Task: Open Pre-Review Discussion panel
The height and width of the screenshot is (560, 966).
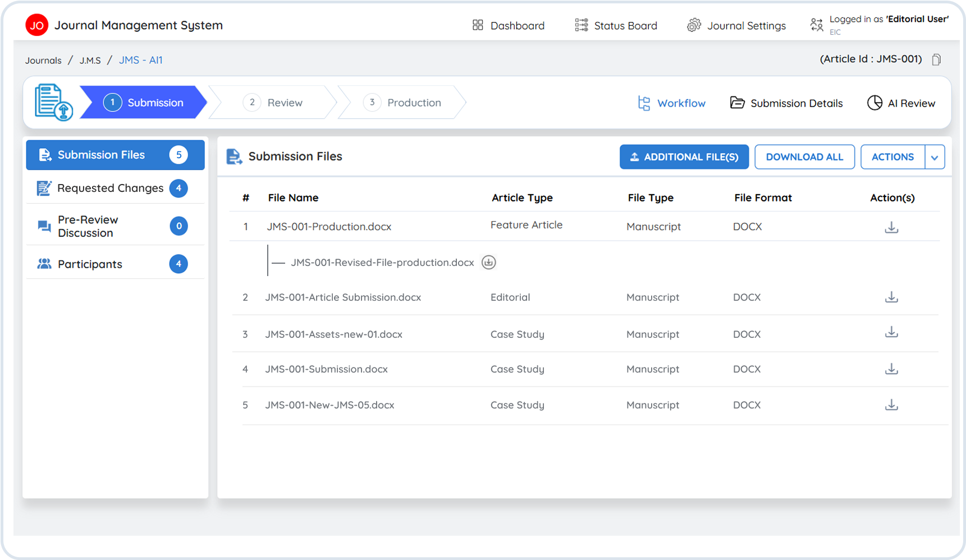Action: pyautogui.click(x=88, y=227)
